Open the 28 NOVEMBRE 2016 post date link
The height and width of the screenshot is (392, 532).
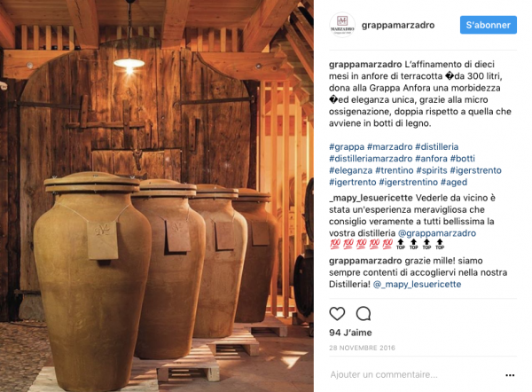click(x=362, y=348)
